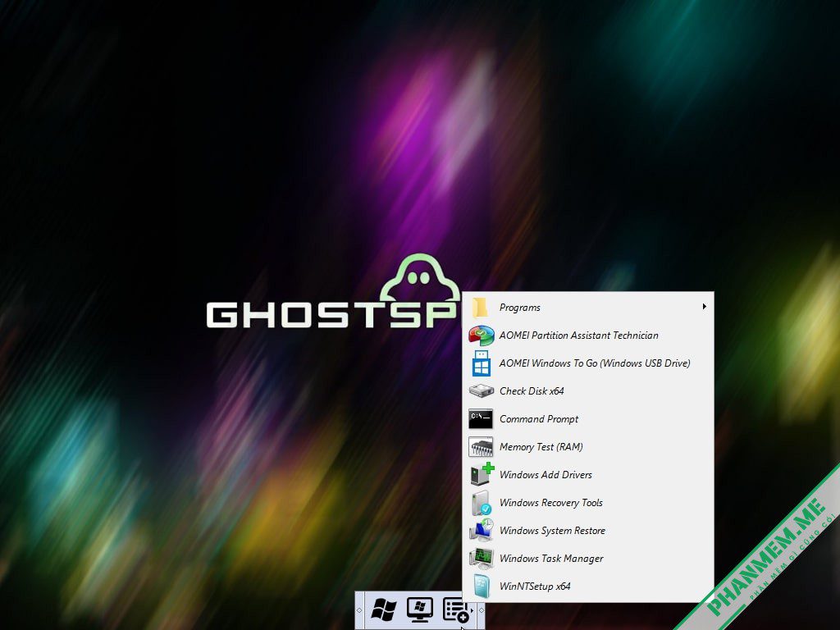Open AOMEI Windows To Go entry

[x=587, y=363]
